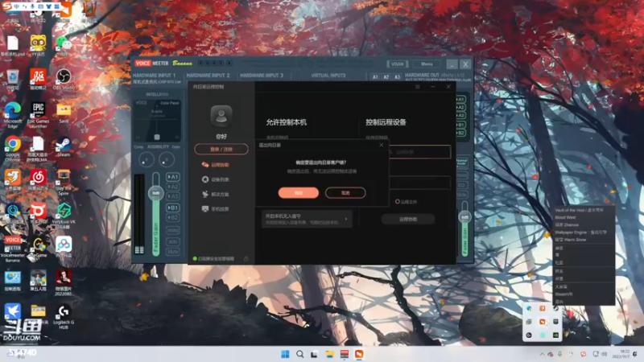Image resolution: width=644 pixels, height=362 pixels.
Task: Toggle solo on Hardware Input 1 strip
Action: click(x=173, y=241)
